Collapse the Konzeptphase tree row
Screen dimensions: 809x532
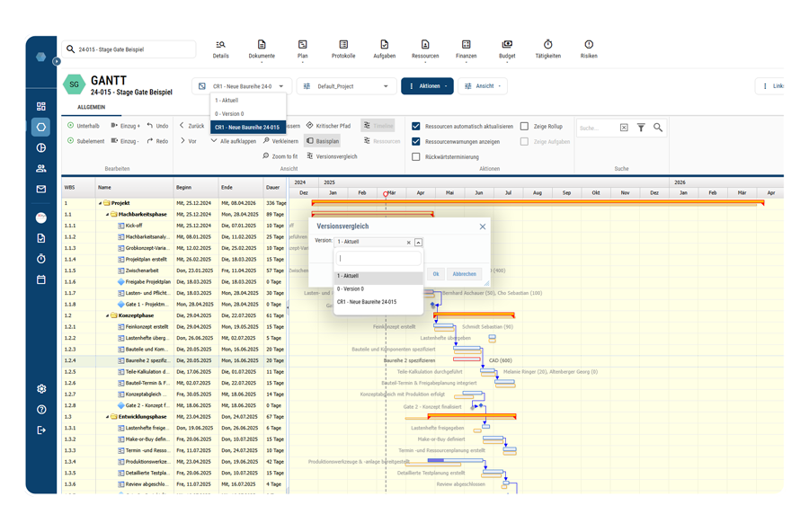pos(108,316)
